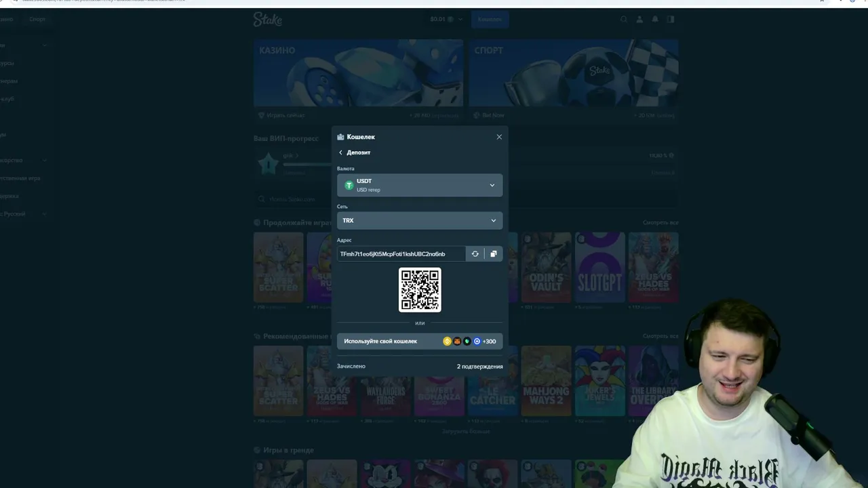Open the SlotGPT game

600,267
